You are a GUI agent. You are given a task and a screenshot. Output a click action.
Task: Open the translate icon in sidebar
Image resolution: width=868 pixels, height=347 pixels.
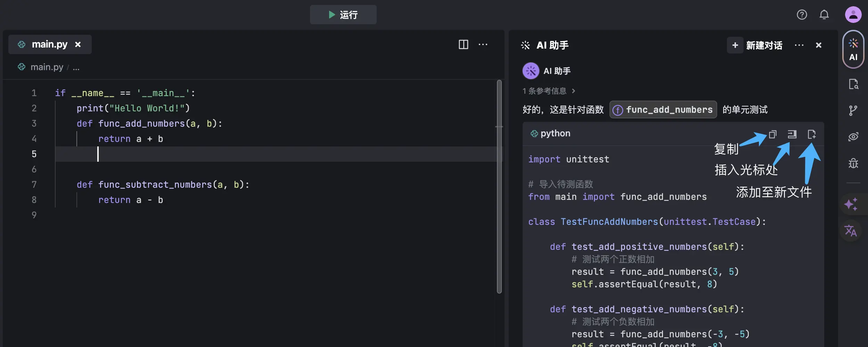(851, 230)
